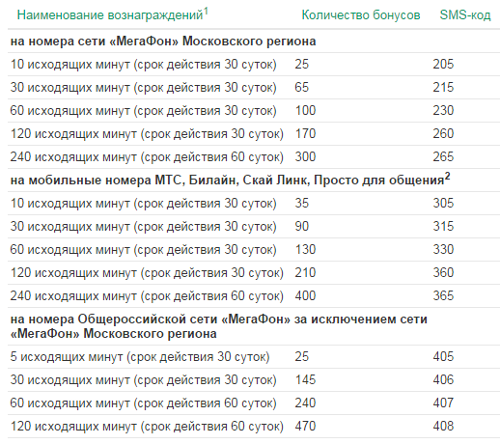Select the 90 bonuses value
This screenshot has width=500, height=442.
[x=302, y=226]
